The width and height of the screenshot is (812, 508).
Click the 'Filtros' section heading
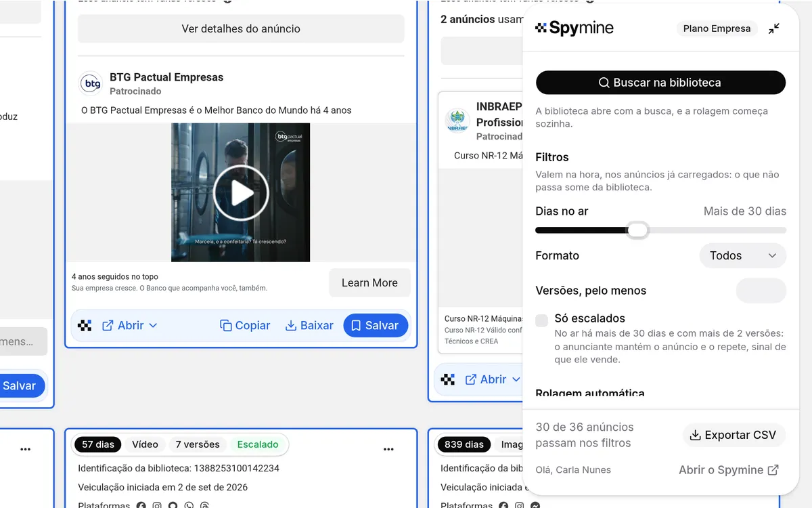tap(552, 157)
